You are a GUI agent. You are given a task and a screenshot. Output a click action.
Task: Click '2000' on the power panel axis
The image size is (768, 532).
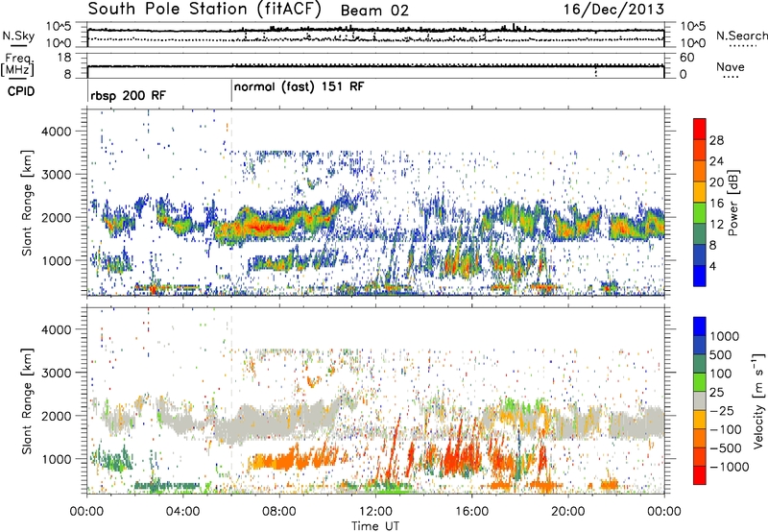pos(56,217)
